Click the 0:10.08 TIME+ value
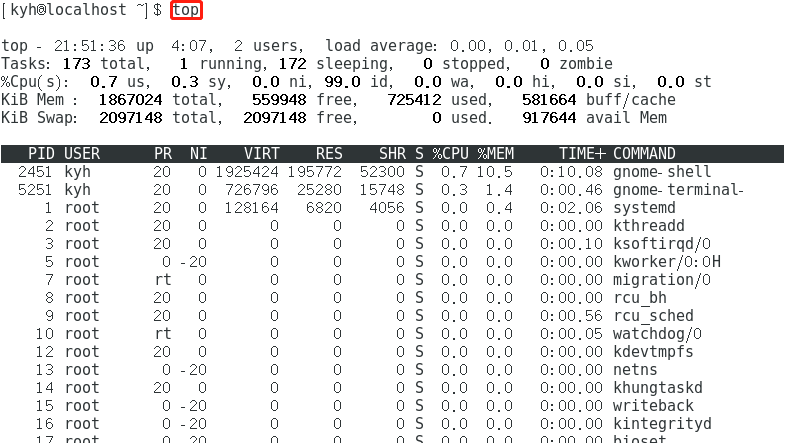Image resolution: width=787 pixels, height=443 pixels. click(571, 172)
